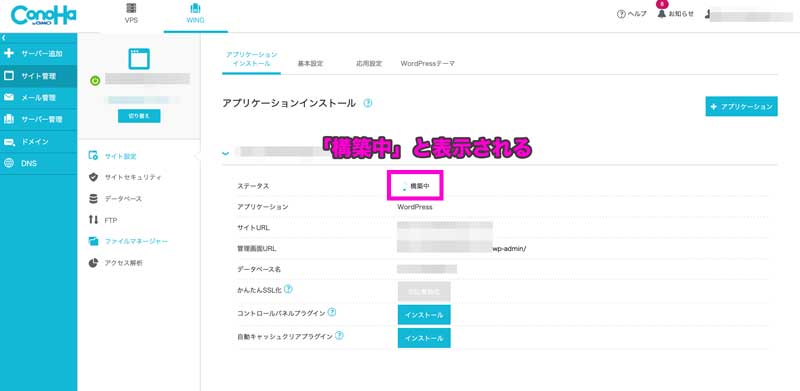Open サーバー追加 menu item
800x391 pixels.
pos(39,54)
